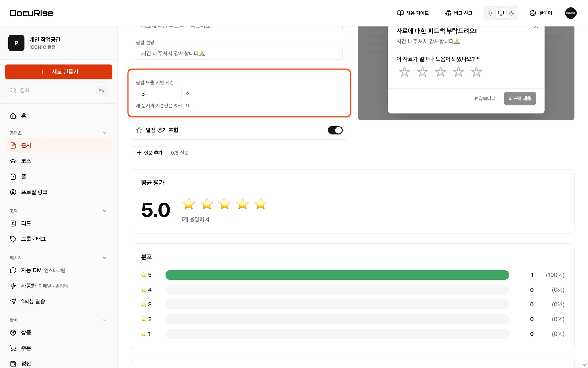The height and width of the screenshot is (368, 588).
Task: Open 리드 in the sidebar
Action: (59, 223)
